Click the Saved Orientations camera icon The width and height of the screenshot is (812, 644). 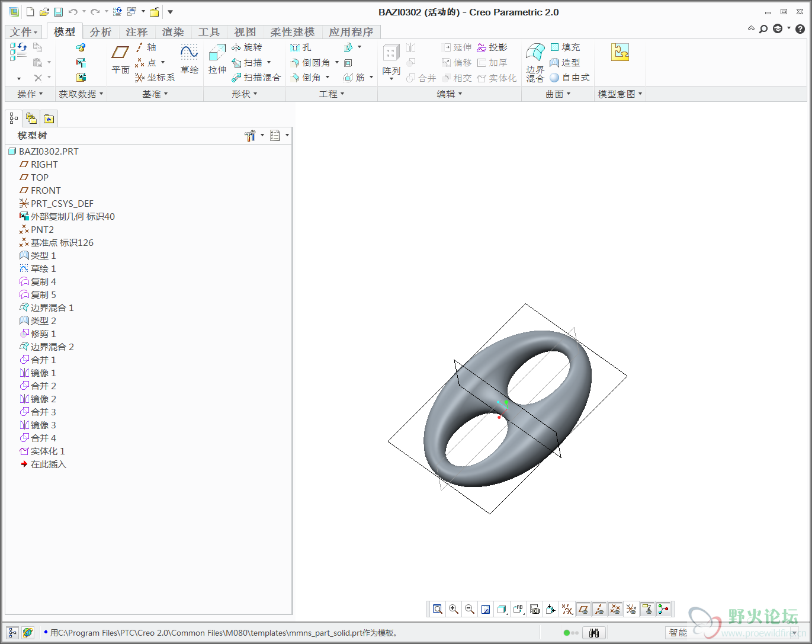pyautogui.click(x=535, y=609)
